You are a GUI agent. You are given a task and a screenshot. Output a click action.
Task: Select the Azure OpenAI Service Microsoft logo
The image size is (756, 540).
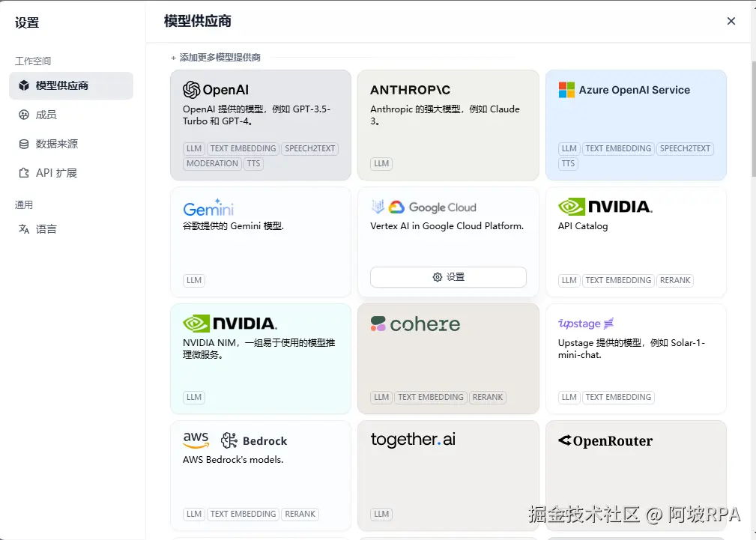(566, 90)
